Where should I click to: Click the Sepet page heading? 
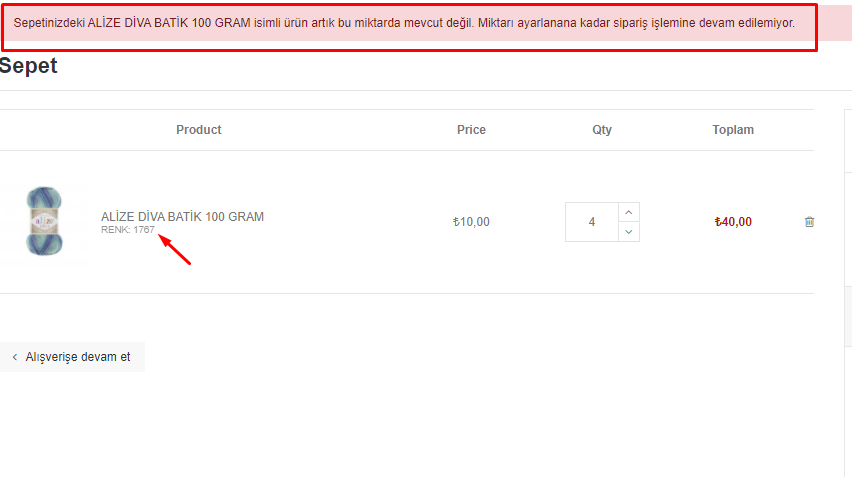28,66
